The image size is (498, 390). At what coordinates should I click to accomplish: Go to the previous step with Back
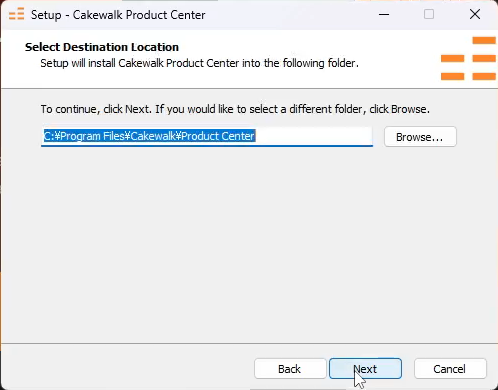tap(290, 369)
